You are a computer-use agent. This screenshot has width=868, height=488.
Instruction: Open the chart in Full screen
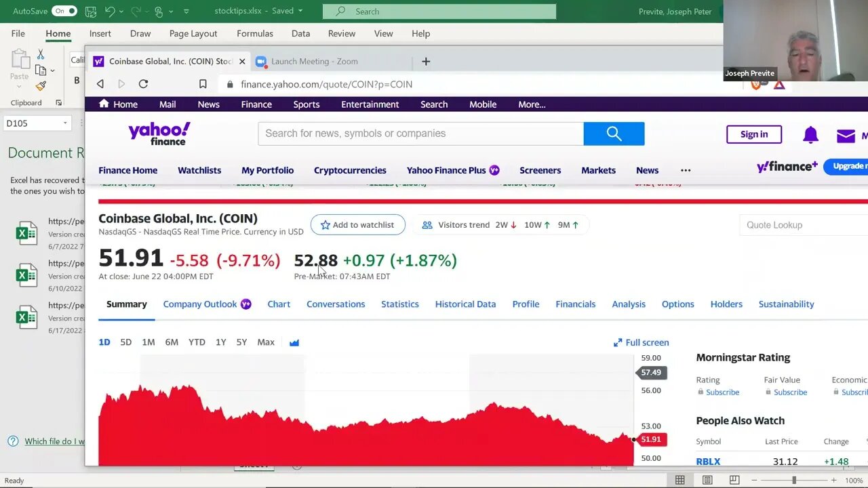pyautogui.click(x=641, y=342)
